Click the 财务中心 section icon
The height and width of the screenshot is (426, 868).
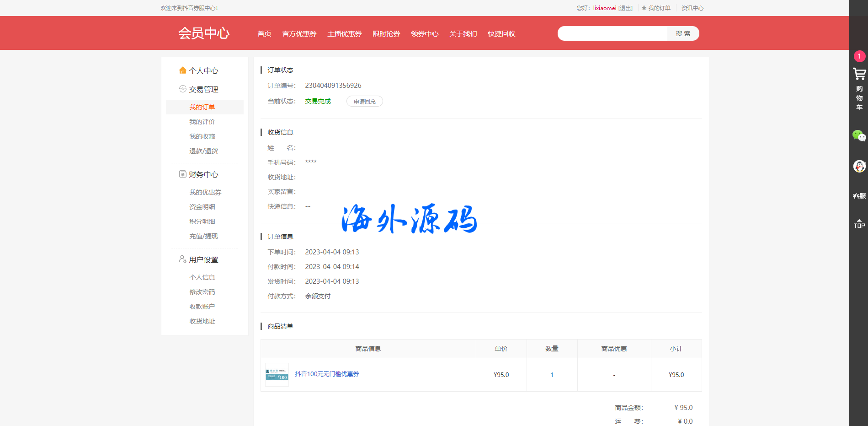183,174
